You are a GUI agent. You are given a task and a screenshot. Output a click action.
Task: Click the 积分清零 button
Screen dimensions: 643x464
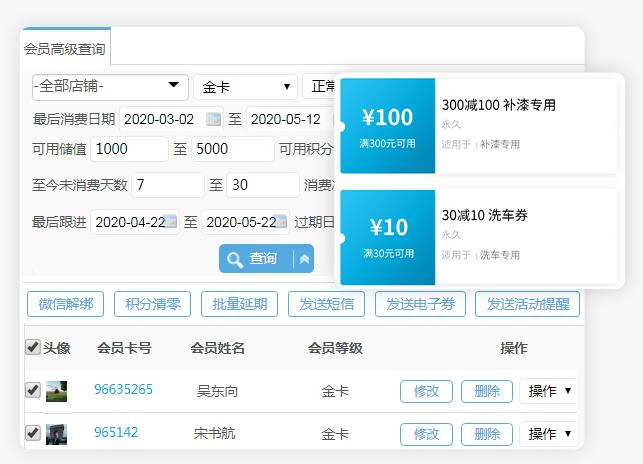153,304
